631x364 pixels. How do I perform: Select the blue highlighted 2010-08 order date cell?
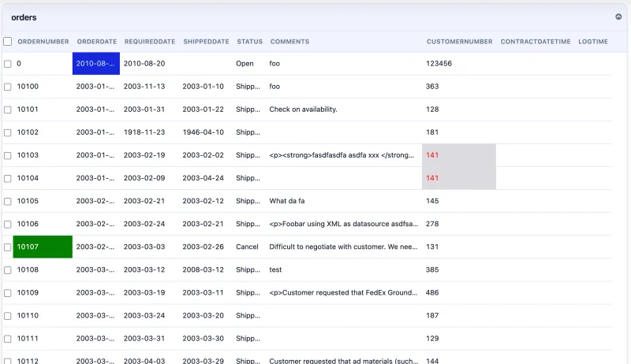95,64
